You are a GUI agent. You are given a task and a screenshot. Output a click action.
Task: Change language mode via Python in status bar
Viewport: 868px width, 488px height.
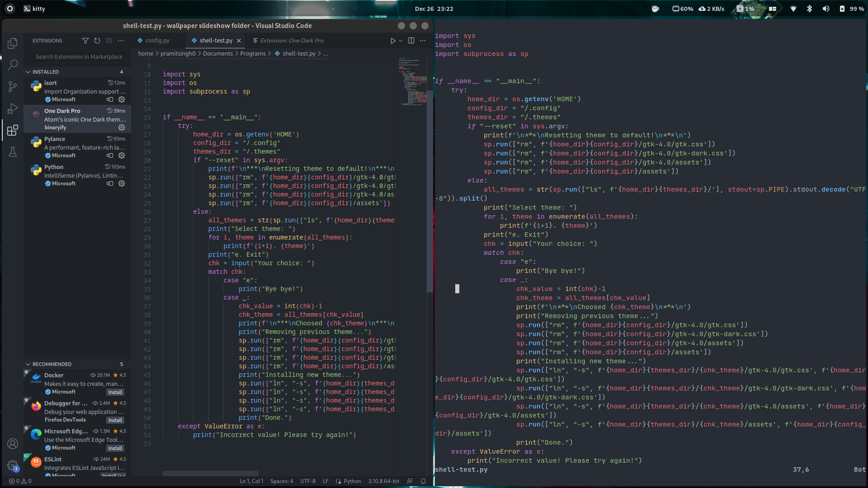[352, 481]
